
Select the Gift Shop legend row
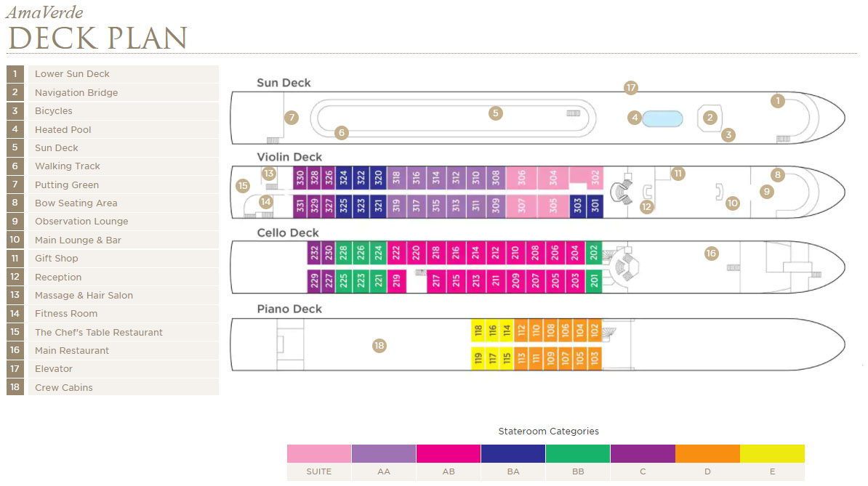tap(113, 258)
